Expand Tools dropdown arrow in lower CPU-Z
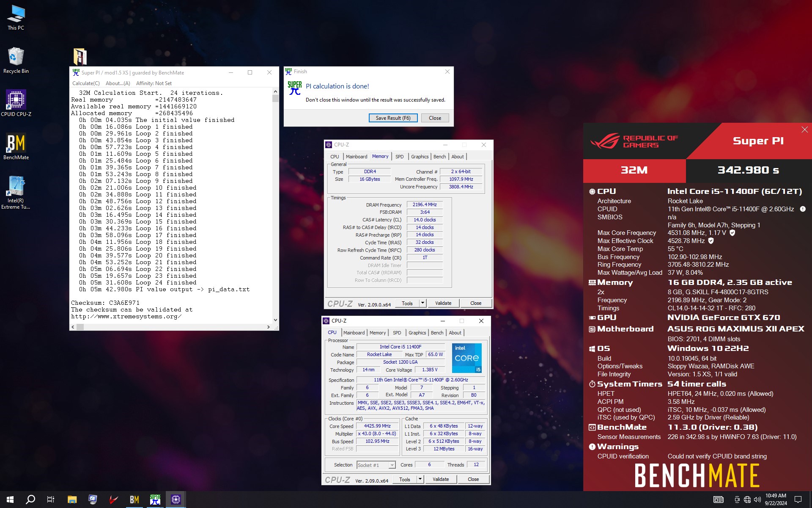 click(x=420, y=479)
